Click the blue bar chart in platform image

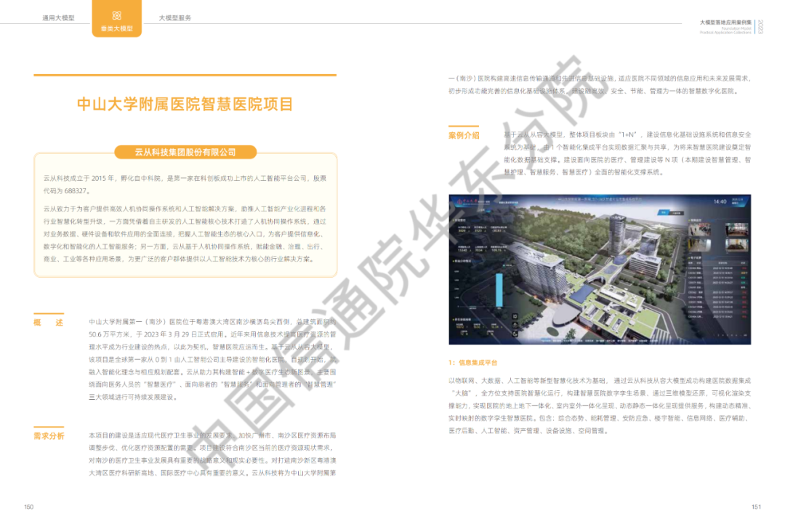point(499,289)
